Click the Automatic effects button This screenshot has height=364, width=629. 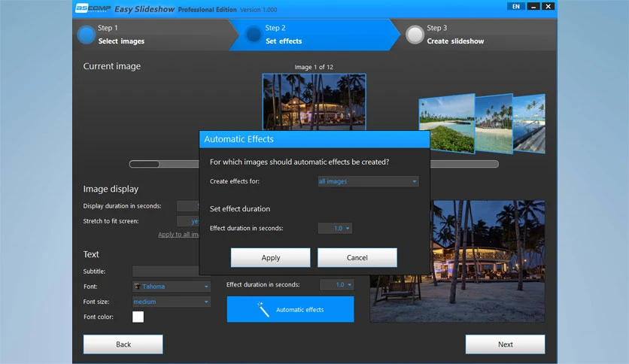click(x=290, y=309)
